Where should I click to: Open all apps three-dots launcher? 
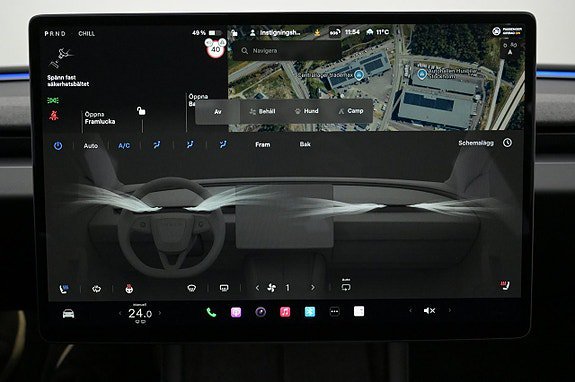point(334,312)
